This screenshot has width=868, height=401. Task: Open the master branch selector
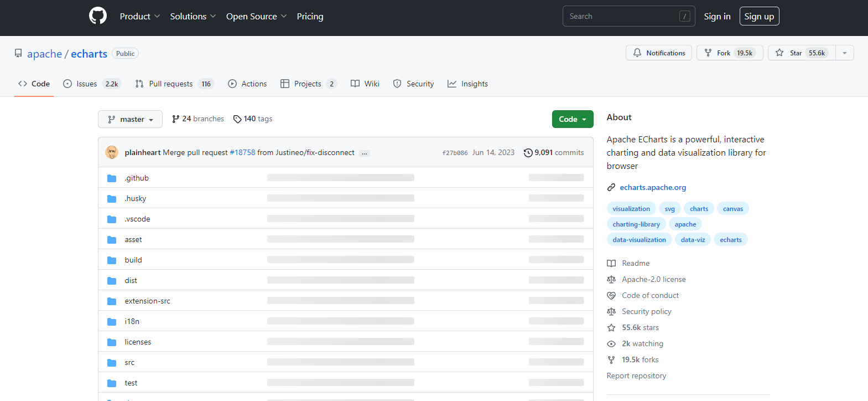tap(130, 119)
